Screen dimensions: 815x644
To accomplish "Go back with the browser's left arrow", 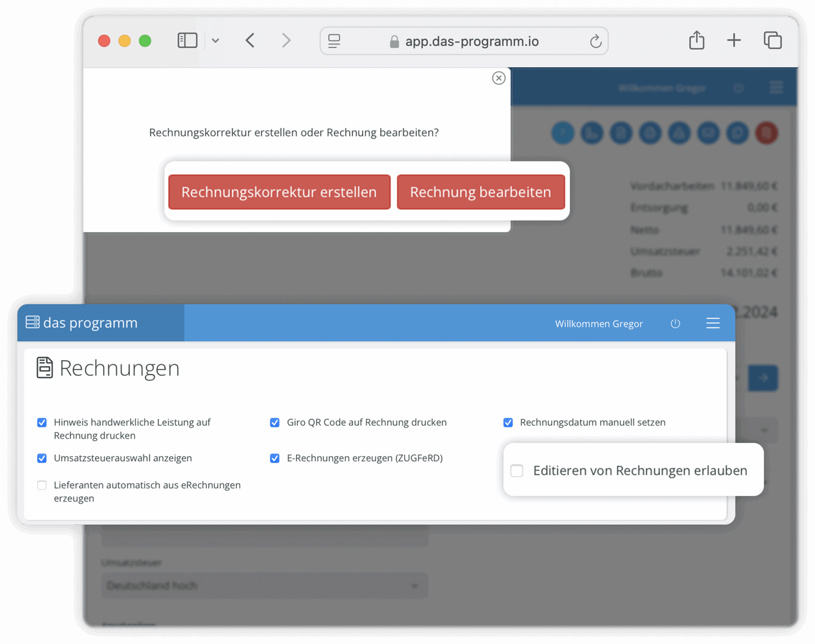I will click(x=250, y=41).
